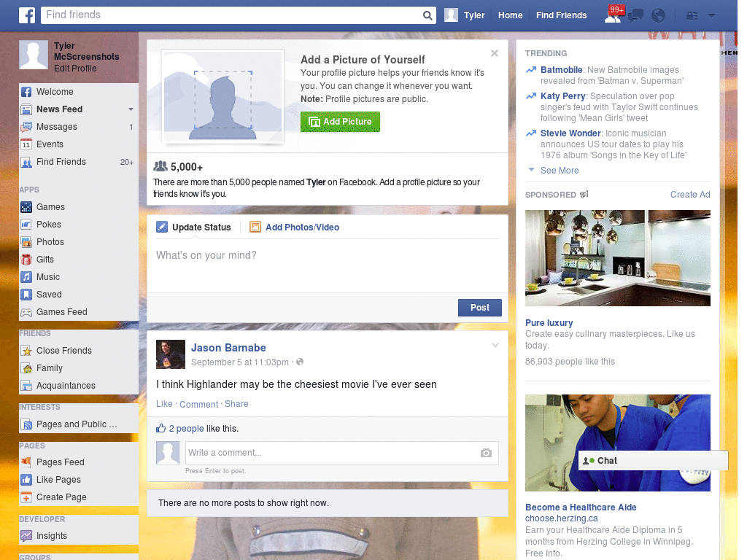Click the camera icon in comment box
The width and height of the screenshot is (747, 560).
pos(485,453)
